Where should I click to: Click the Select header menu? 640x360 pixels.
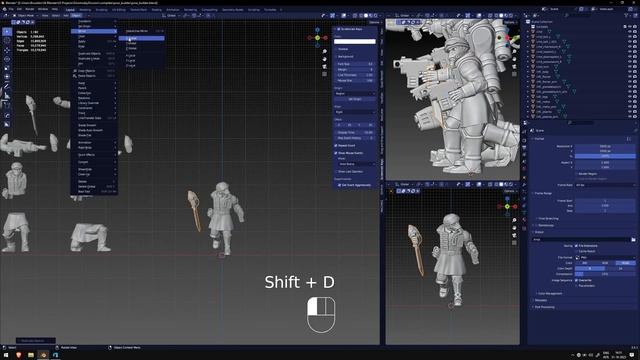coord(56,16)
